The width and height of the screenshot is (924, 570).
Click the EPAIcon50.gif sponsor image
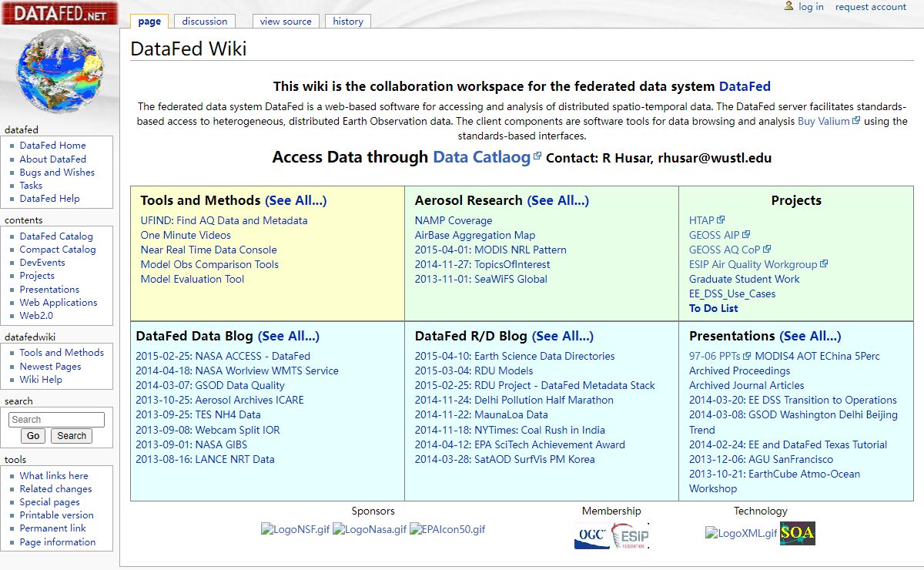coord(448,530)
